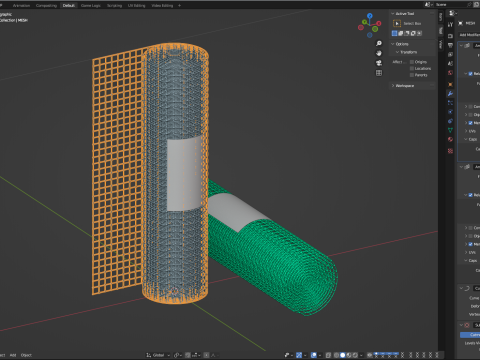Open the viewport shading options dropdown arrow
This screenshot has width=480, height=360.
coord(361,355)
